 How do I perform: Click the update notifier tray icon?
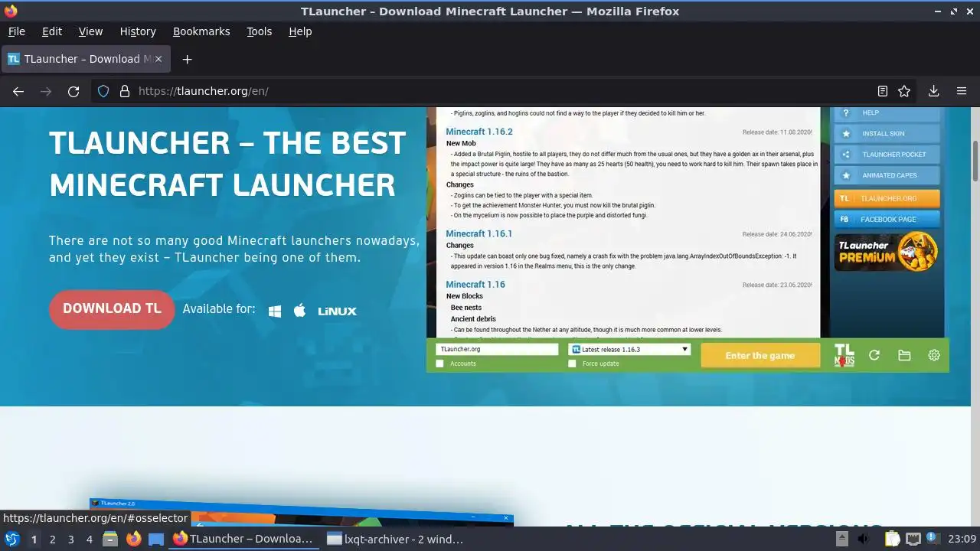(x=933, y=540)
